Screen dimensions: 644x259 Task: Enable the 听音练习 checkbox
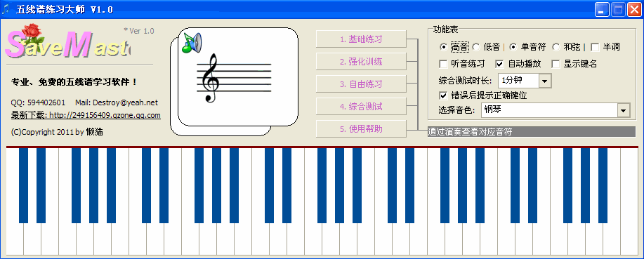pos(443,64)
